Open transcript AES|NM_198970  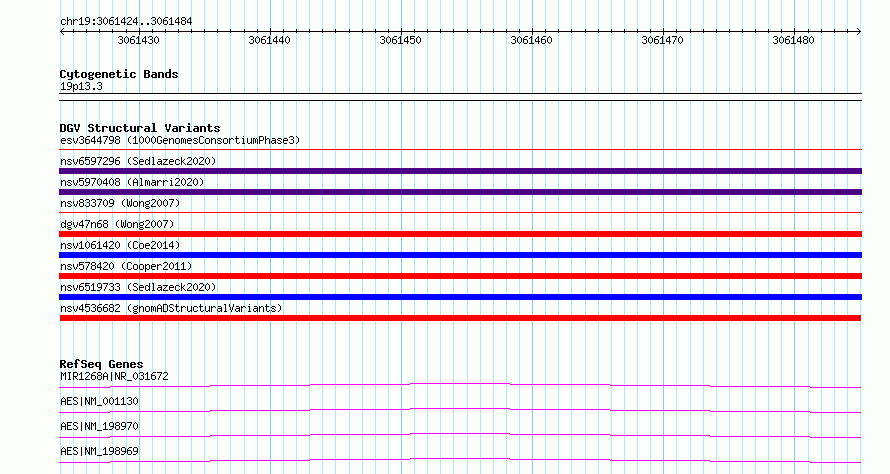point(99,426)
